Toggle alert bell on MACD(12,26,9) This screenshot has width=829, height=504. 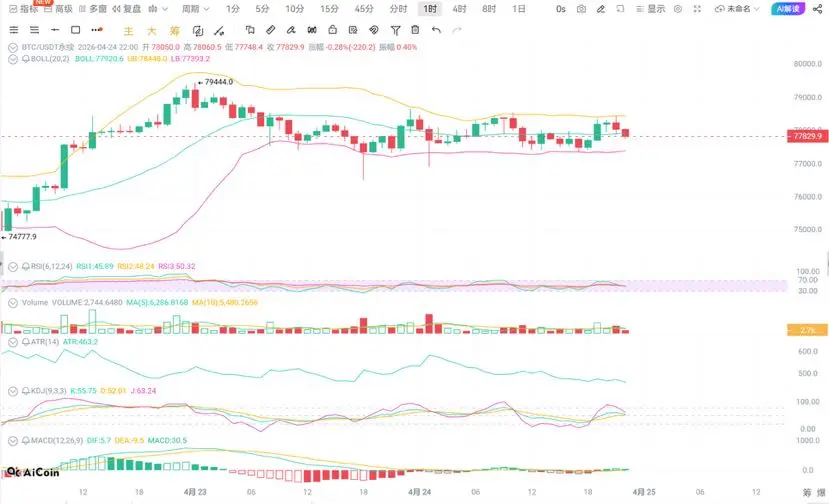tap(25, 441)
